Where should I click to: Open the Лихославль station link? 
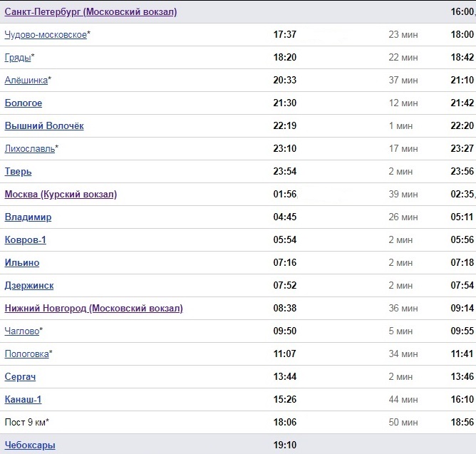coord(29,149)
